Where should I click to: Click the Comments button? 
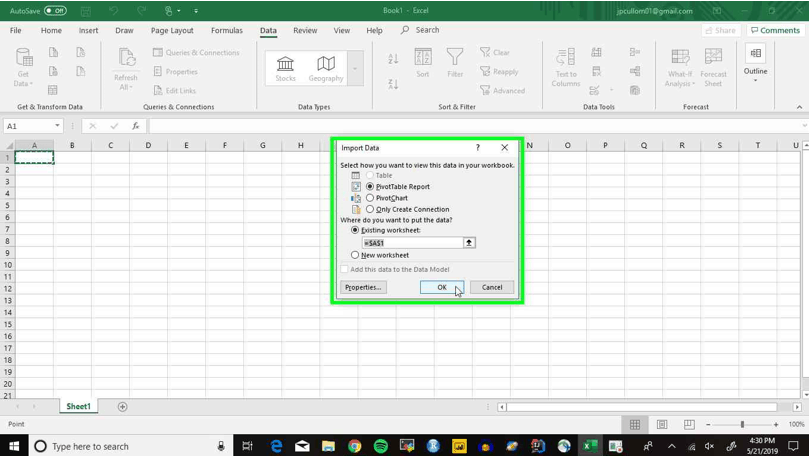(775, 30)
